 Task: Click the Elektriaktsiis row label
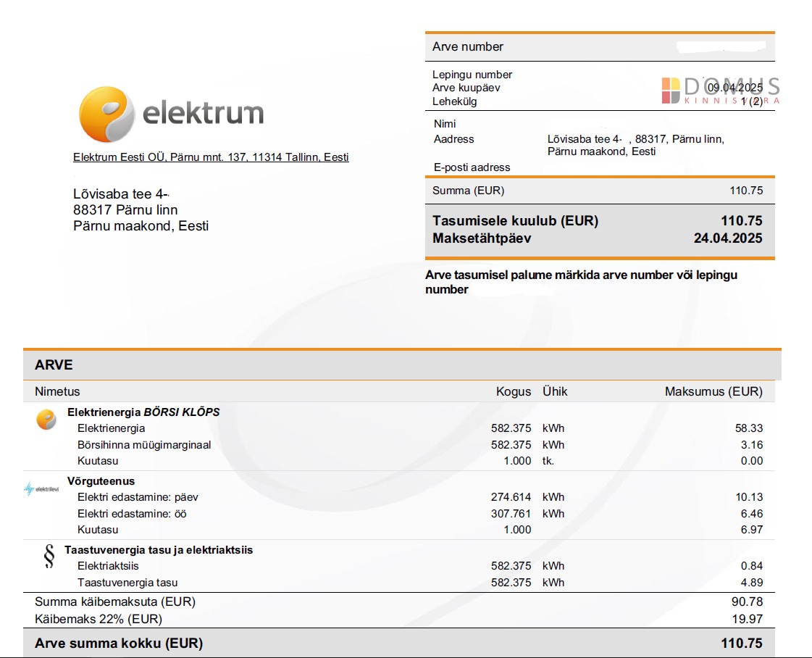pos(108,566)
